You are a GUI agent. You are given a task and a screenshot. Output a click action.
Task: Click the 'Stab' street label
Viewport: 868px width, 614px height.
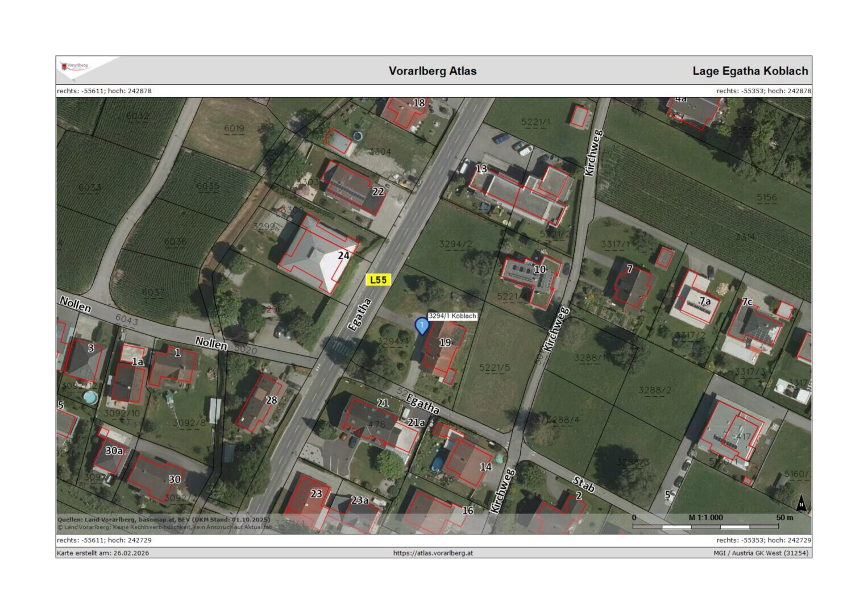click(584, 484)
